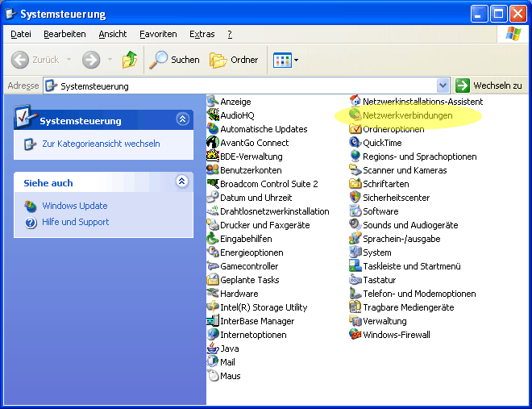This screenshot has width=532, height=409.
Task: Collapse the Siehe auch sidebar panel
Action: point(182,182)
